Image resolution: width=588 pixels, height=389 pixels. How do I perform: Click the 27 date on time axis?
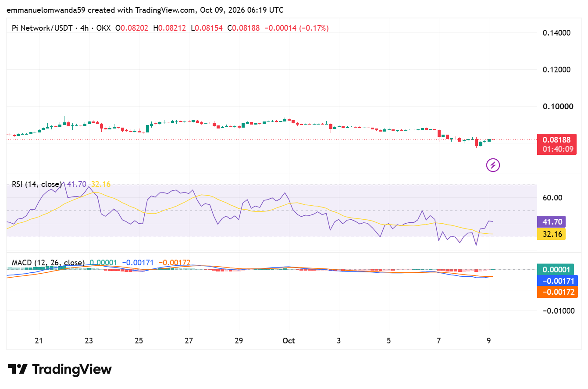189,341
